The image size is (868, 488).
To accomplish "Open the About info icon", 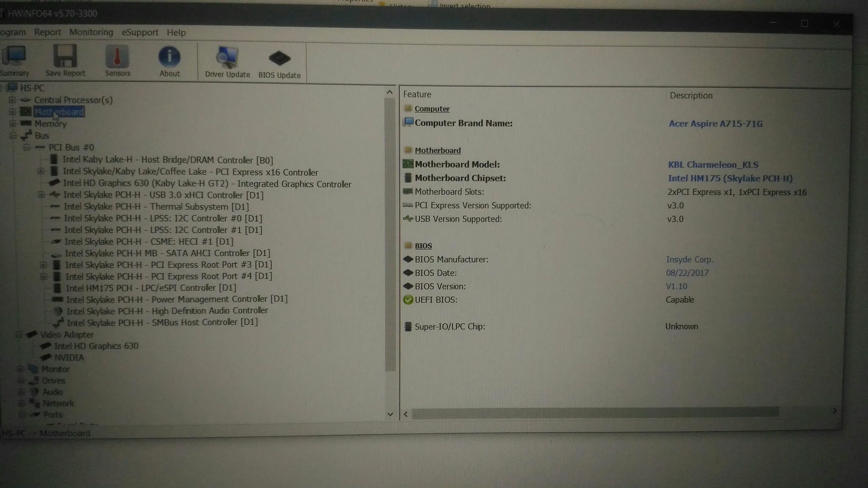I will tap(170, 60).
